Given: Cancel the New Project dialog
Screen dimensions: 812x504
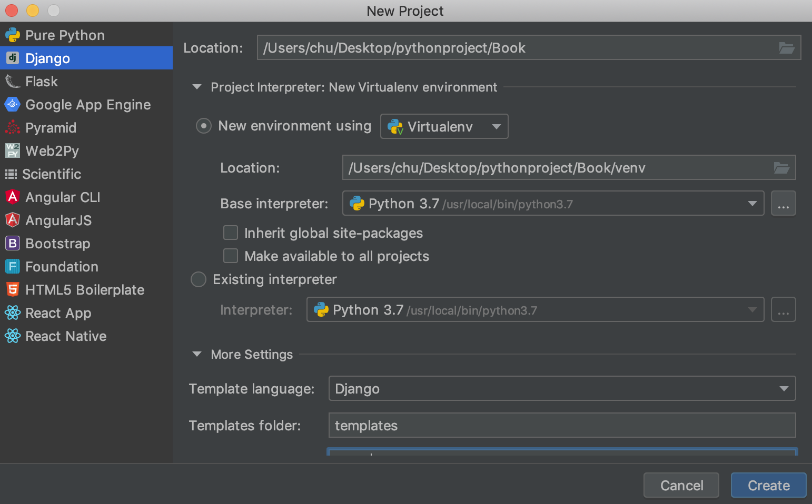Looking at the screenshot, I should point(681,485).
